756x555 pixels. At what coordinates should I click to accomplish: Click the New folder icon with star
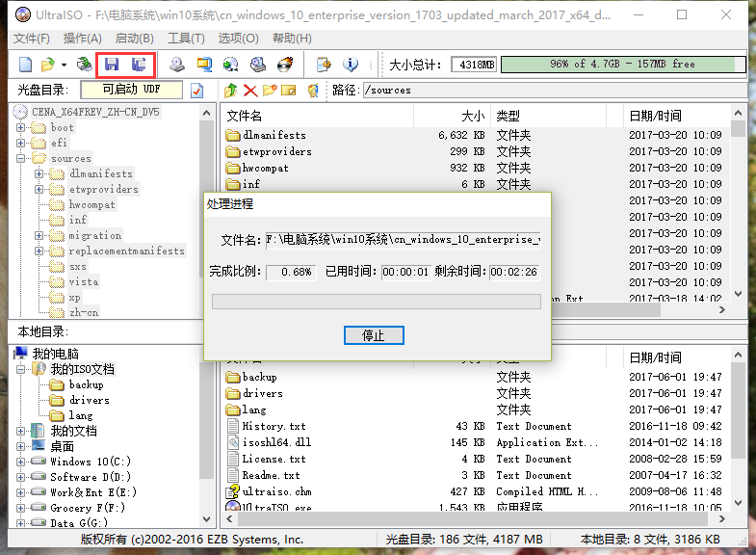270,91
